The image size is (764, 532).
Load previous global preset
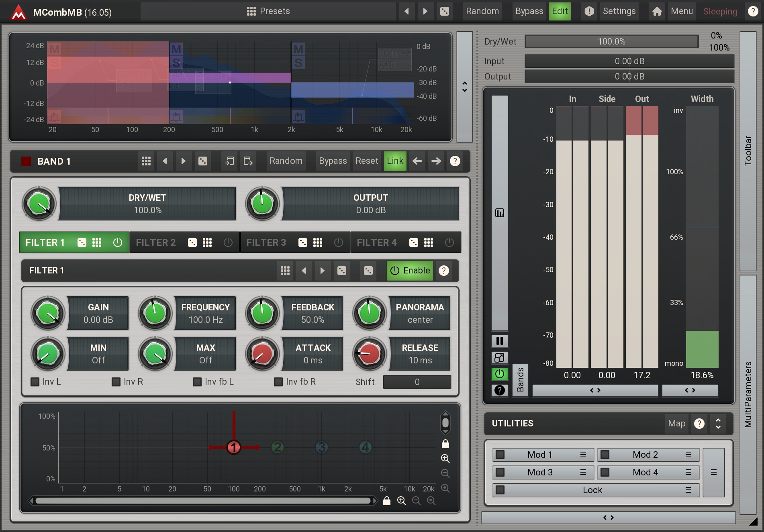[407, 11]
